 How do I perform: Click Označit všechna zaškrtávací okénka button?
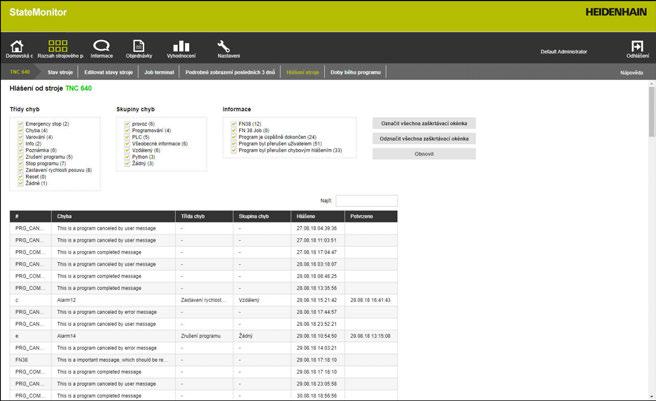click(424, 123)
